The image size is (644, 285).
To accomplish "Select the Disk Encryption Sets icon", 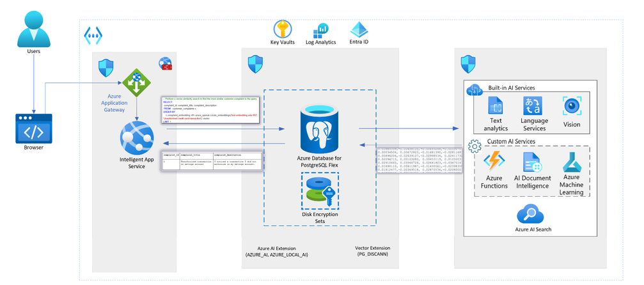I will tap(320, 191).
